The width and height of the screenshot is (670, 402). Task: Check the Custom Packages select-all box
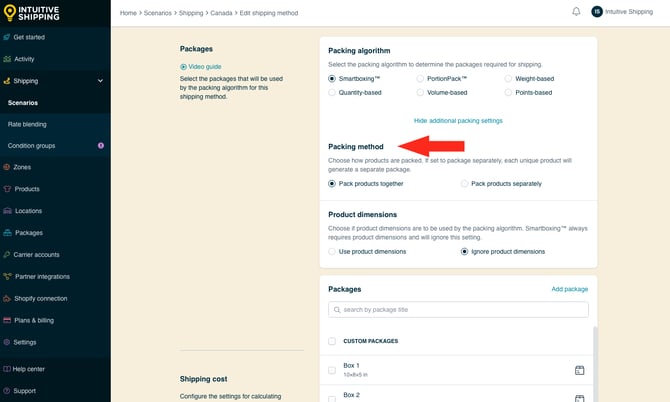[332, 341]
